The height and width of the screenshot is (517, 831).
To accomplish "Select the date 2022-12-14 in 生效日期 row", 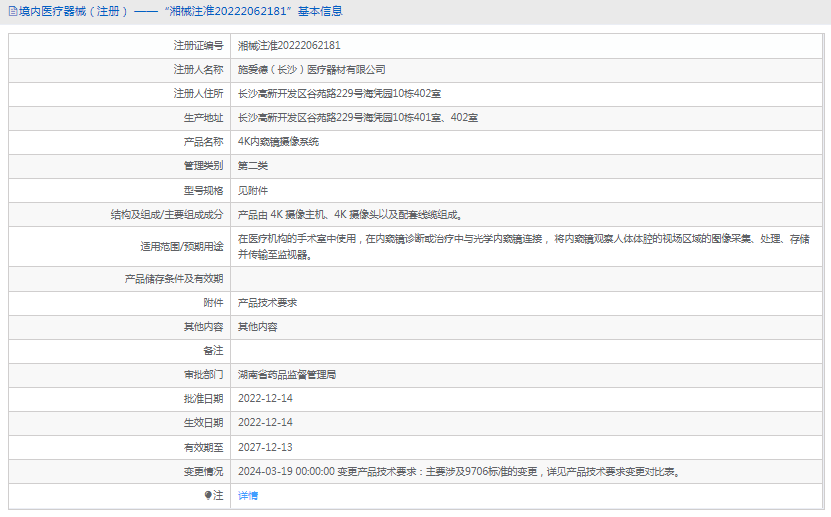I will point(265,423).
